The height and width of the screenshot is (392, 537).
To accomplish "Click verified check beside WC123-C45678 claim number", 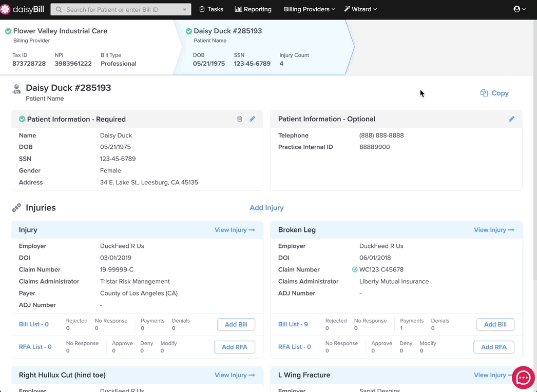I will (355, 270).
